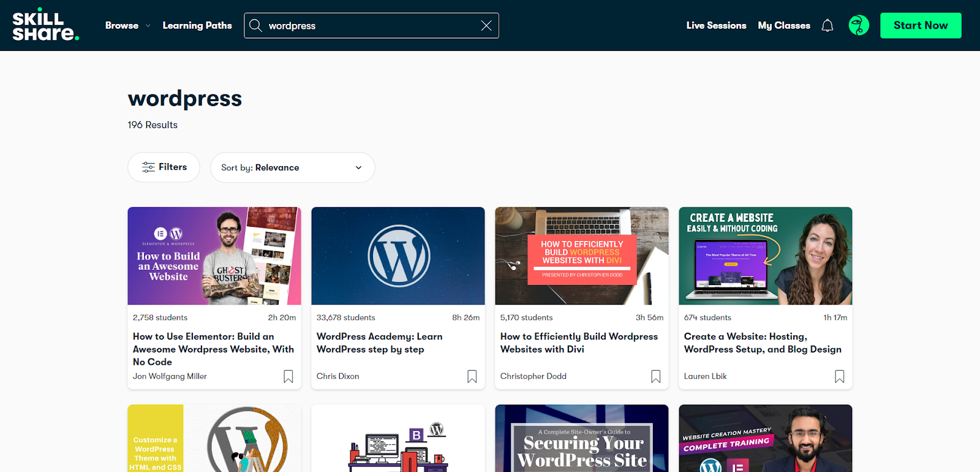Click Create a Website Easily thumbnail
Viewport: 980px width, 472px height.
tap(766, 256)
